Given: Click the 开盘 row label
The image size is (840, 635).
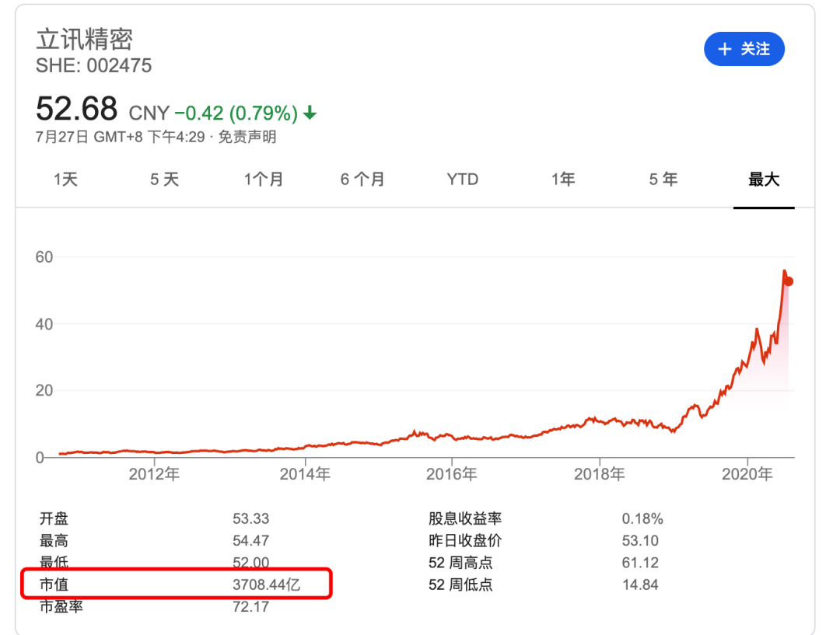Looking at the screenshot, I should tap(54, 519).
